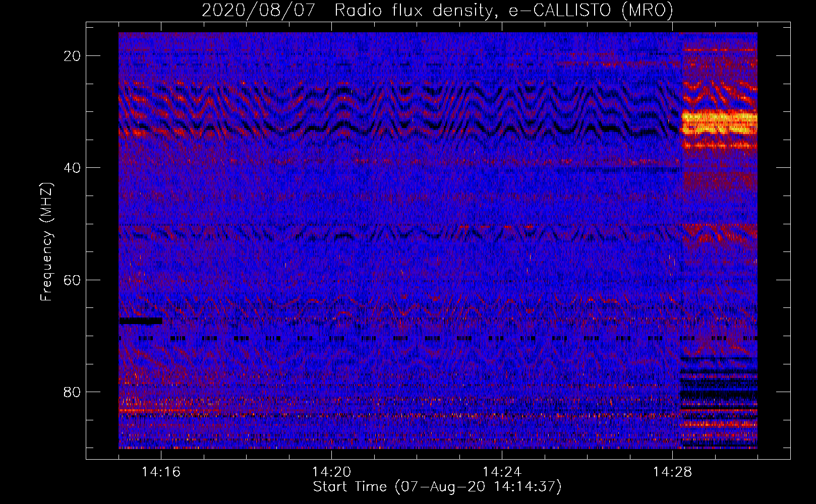Click the 20 frequency tick label

click(x=72, y=56)
